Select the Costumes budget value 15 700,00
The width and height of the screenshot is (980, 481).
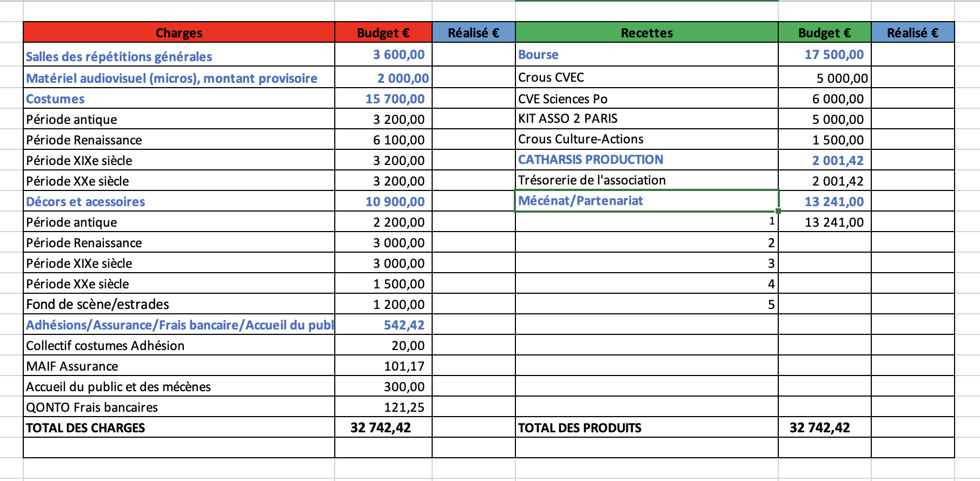(x=395, y=99)
